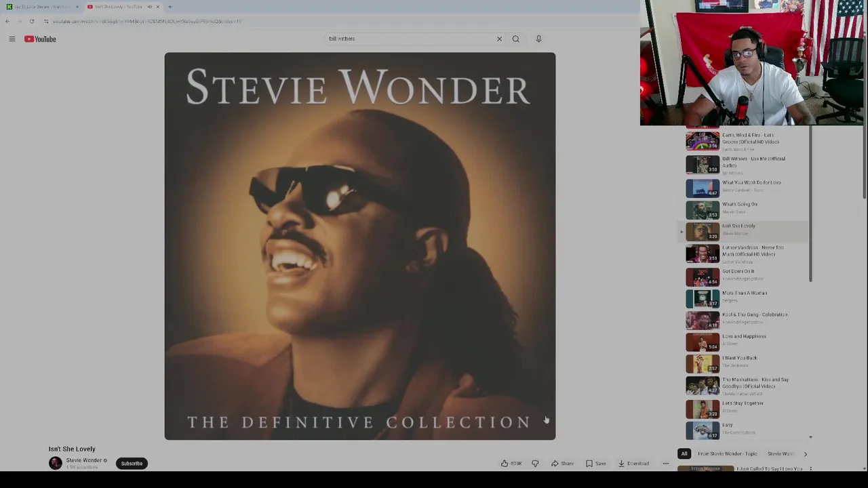Play What You Won't Do for Love
The width and height of the screenshot is (868, 488).
click(744, 187)
